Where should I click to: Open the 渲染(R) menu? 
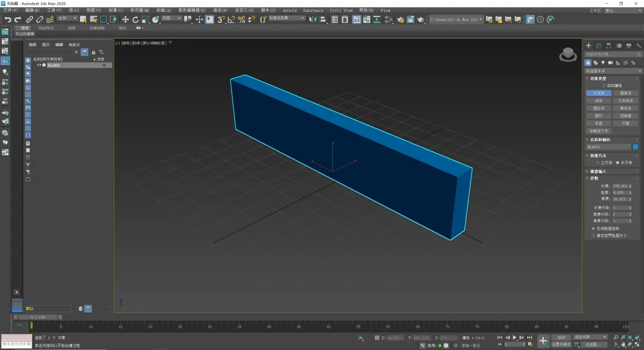[221, 10]
